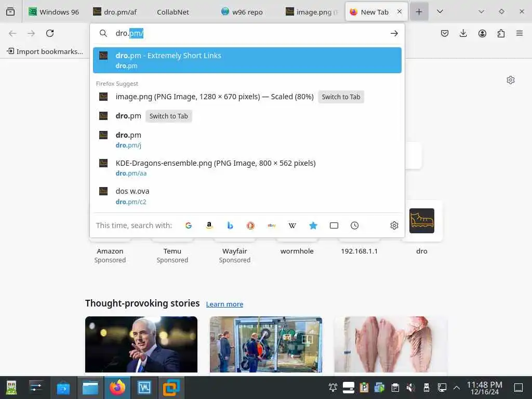
Task: Open the Save to Pocket button
Action: pyautogui.click(x=445, y=33)
